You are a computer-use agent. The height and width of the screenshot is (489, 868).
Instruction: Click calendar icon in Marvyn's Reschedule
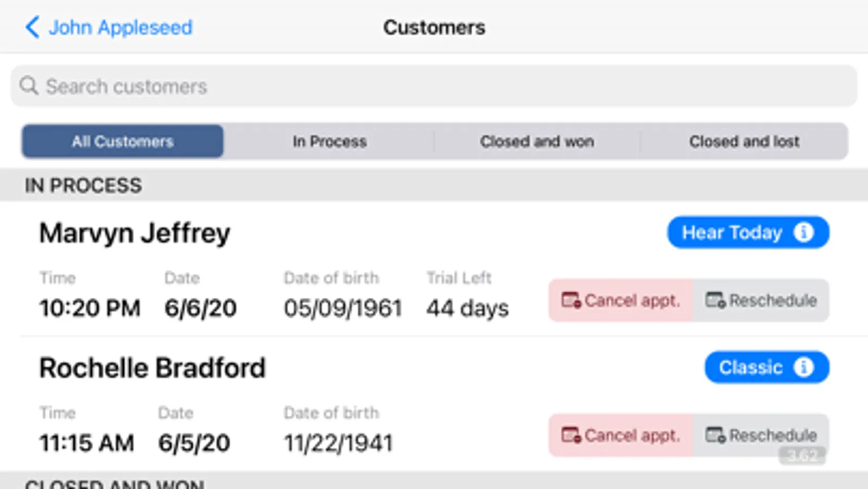tap(715, 300)
